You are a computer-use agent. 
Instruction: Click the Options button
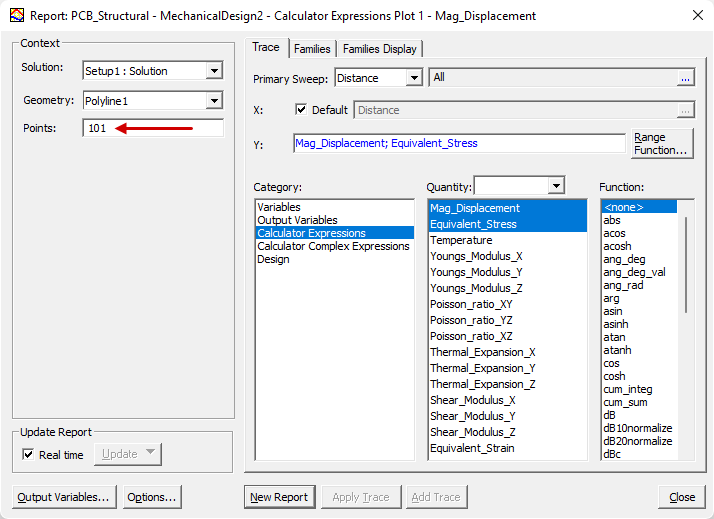pyautogui.click(x=152, y=497)
